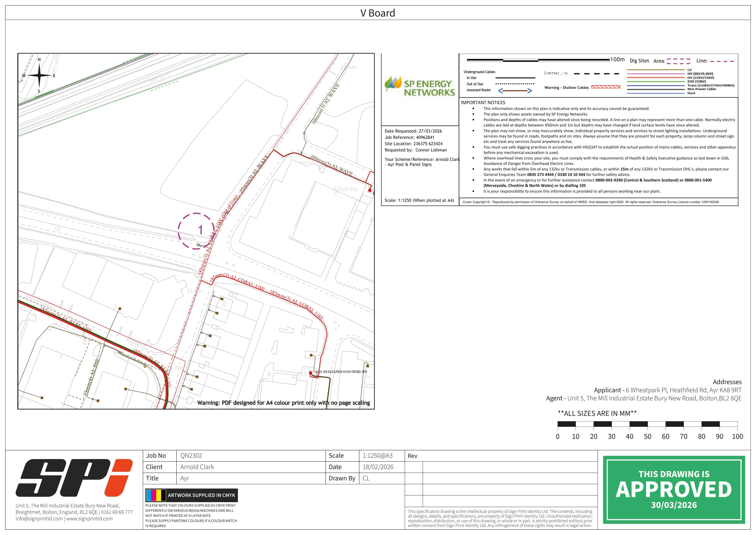Click ARTWORK SUPPLIED IN CMYK banner

click(x=192, y=495)
